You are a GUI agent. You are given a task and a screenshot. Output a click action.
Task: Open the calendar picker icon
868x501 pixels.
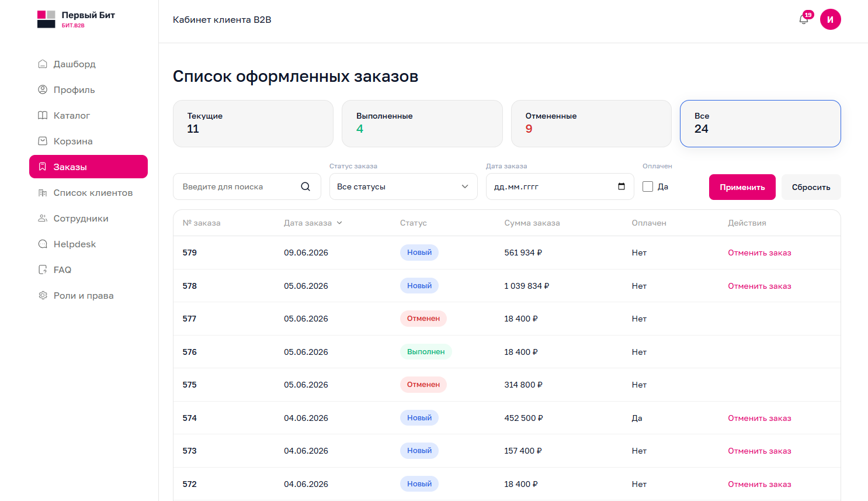pos(622,186)
